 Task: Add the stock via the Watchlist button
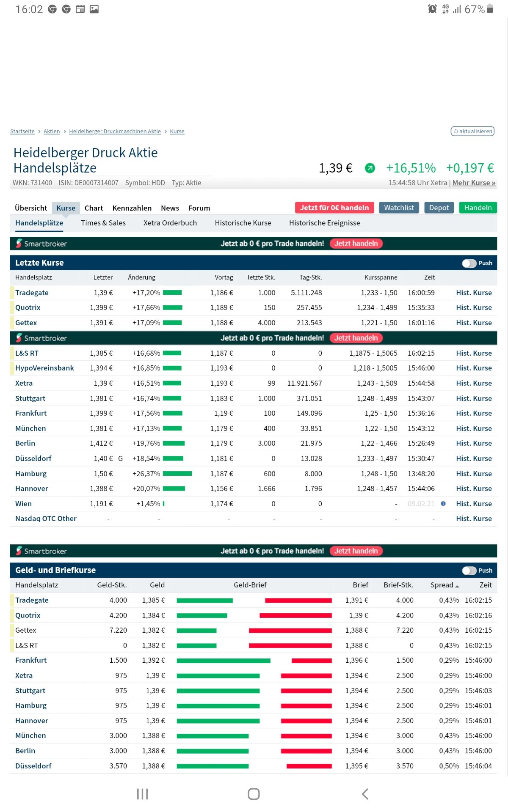click(x=399, y=208)
